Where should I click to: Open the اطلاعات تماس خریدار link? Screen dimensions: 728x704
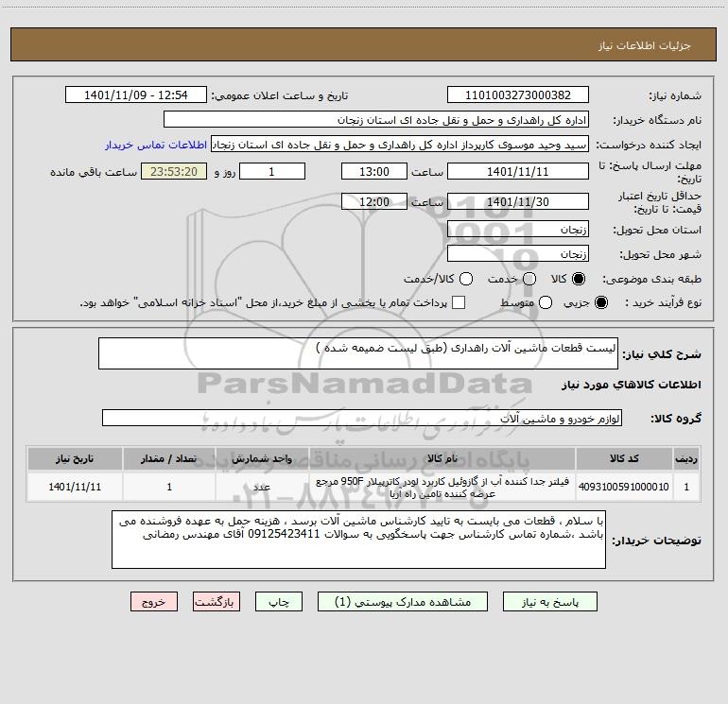tap(156, 145)
